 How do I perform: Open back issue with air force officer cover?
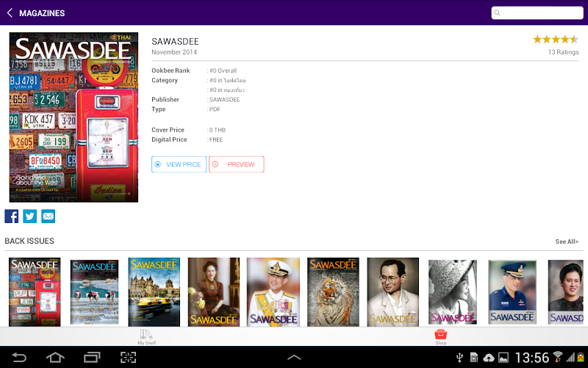click(x=512, y=291)
